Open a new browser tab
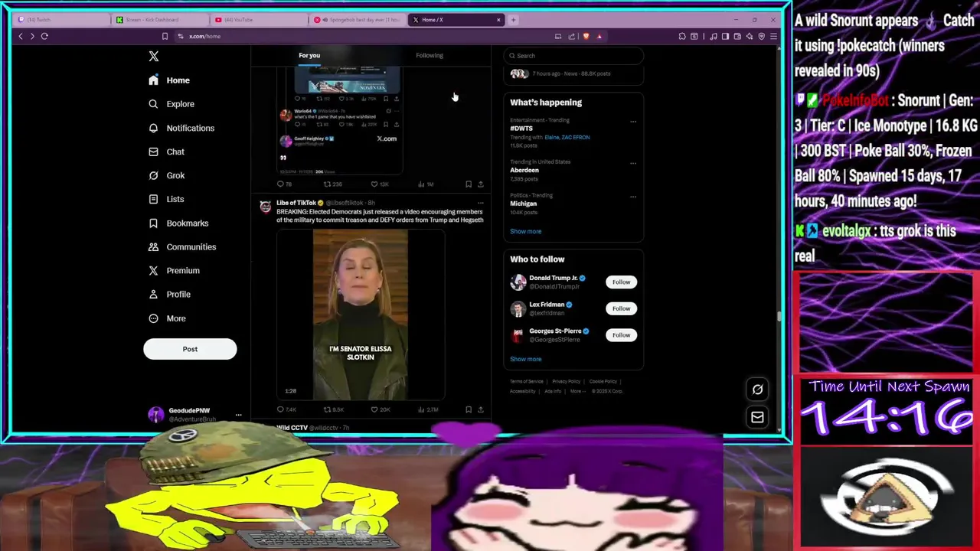 click(x=514, y=20)
